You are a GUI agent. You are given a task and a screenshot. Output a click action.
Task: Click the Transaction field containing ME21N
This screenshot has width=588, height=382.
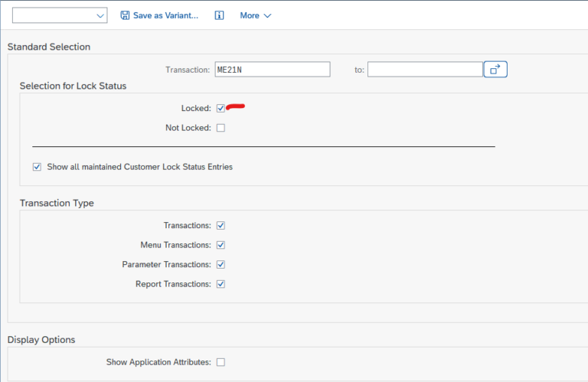point(271,70)
